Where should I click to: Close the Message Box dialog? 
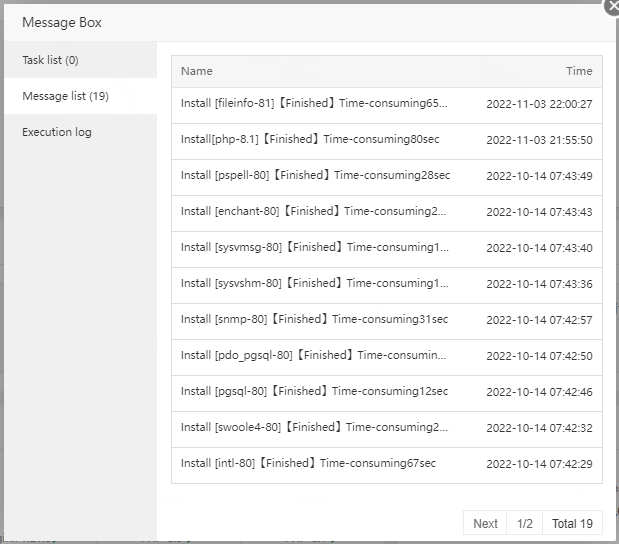[611, 5]
